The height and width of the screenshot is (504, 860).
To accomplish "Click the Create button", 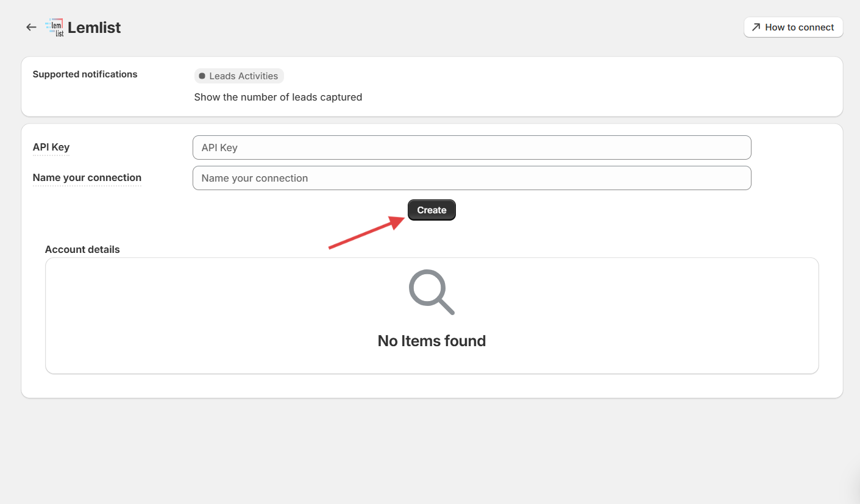I will coord(432,210).
